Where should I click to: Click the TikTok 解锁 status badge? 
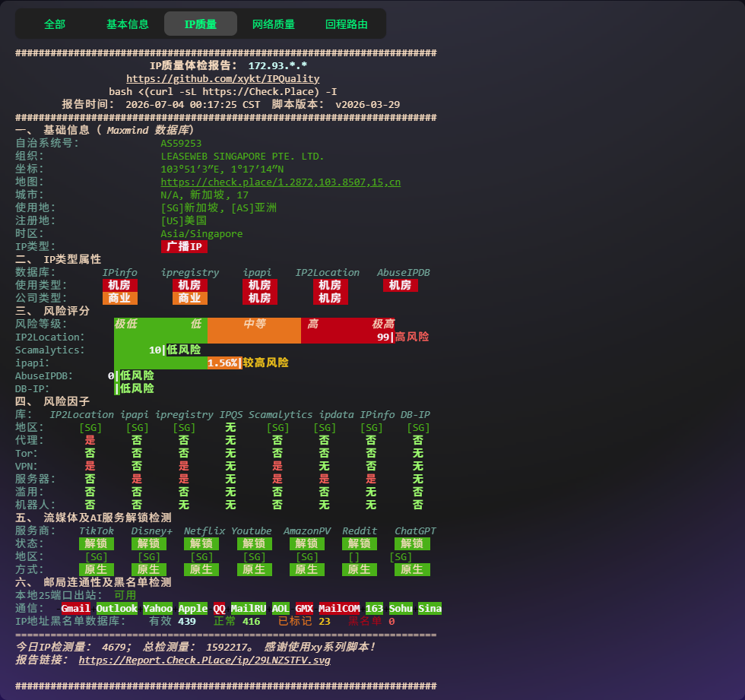coord(96,543)
